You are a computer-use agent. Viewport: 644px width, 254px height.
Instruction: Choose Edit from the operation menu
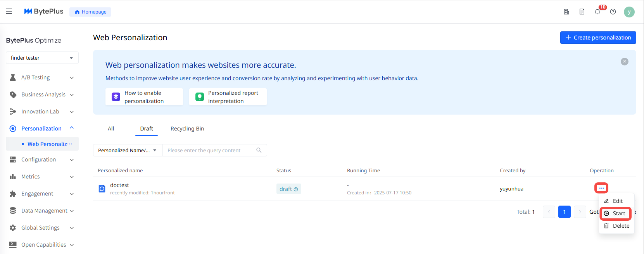click(x=616, y=201)
